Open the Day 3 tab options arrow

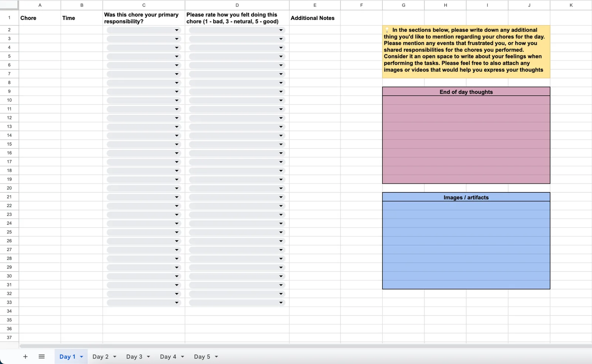pos(148,357)
